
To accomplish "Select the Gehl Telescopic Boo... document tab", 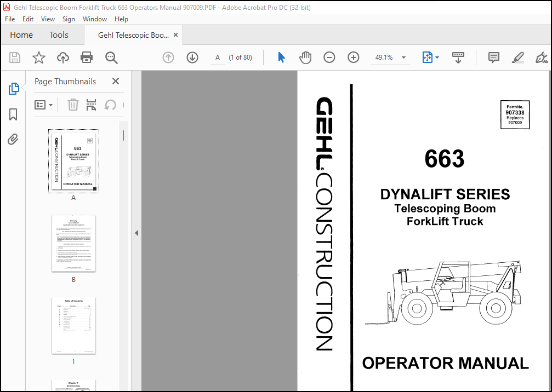I will click(133, 35).
